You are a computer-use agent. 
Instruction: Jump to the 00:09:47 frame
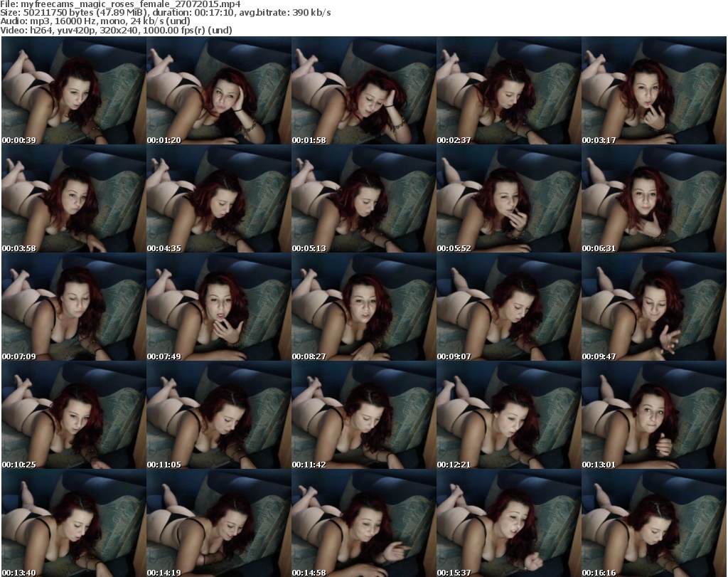tap(654, 307)
